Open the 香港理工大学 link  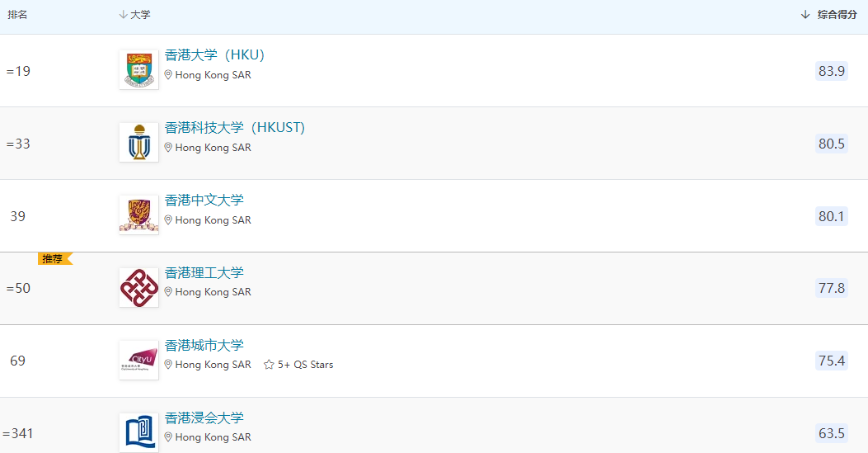[204, 272]
